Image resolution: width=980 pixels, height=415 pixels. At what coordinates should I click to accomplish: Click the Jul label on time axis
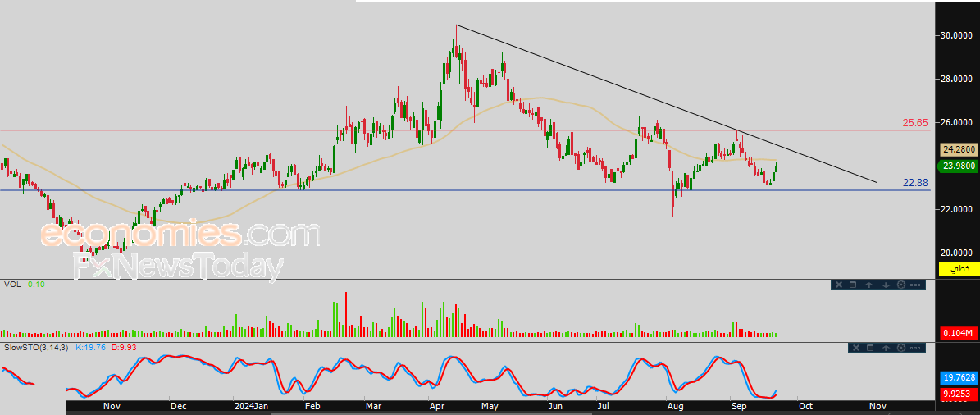603,406
